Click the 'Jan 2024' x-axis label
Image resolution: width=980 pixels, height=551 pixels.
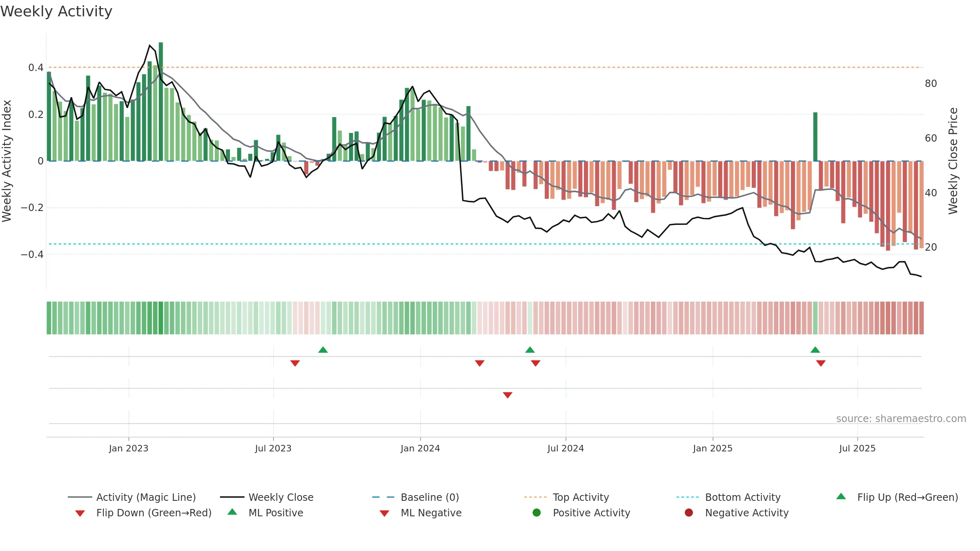point(420,449)
